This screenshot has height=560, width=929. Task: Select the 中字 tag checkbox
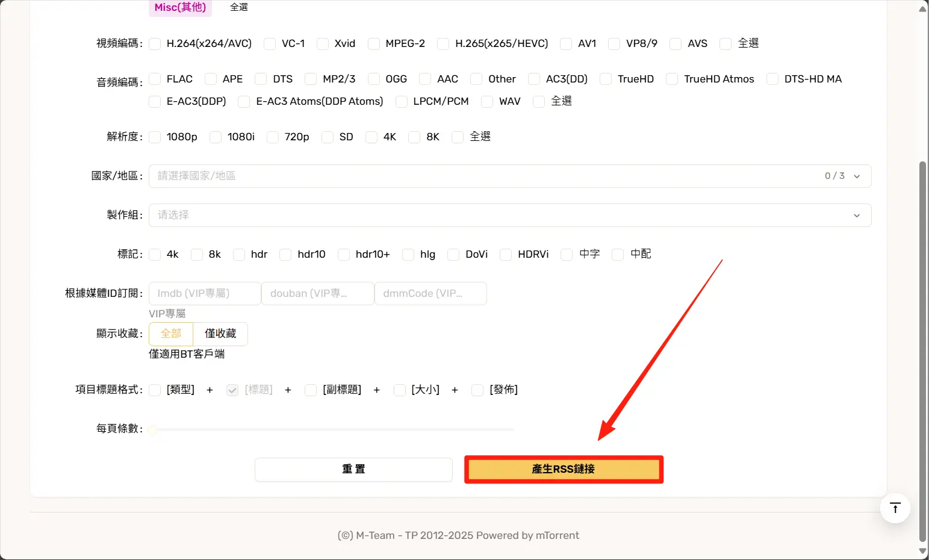coord(567,255)
